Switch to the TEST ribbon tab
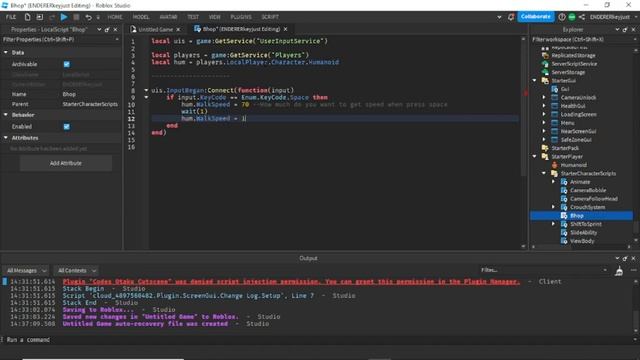The width and height of the screenshot is (640, 360). pos(193,17)
